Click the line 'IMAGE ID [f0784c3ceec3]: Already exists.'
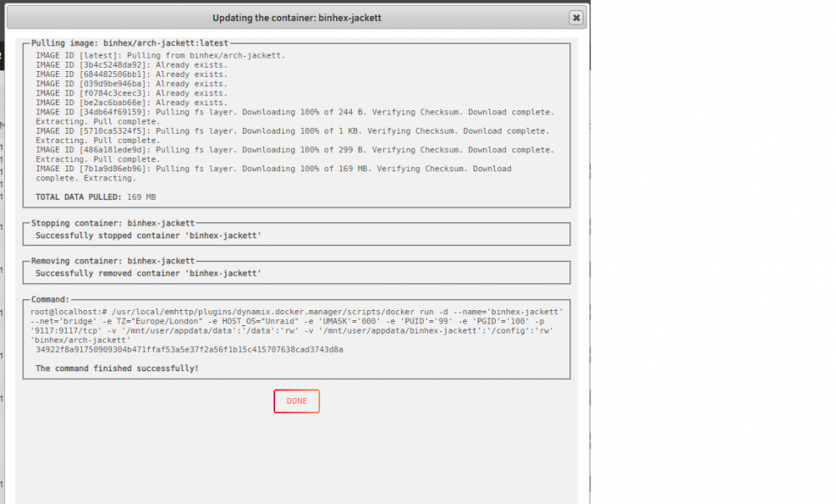836x504 pixels. pyautogui.click(x=132, y=94)
